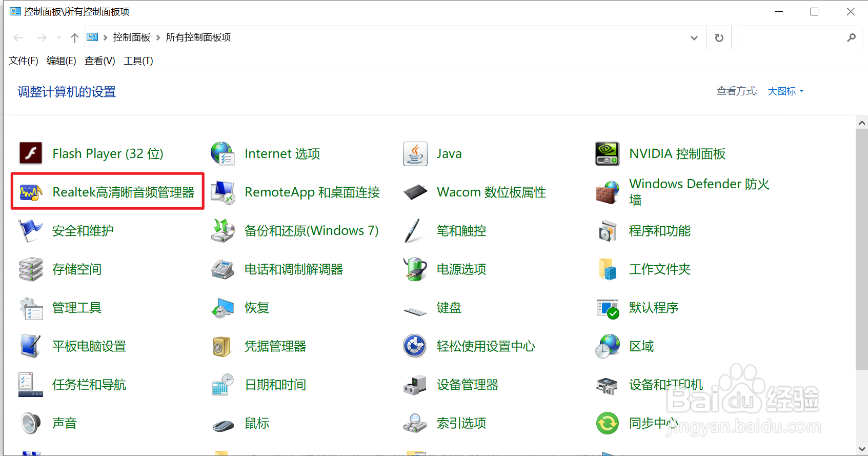This screenshot has height=456, width=868.
Task: Click the refresh button beside address bar
Action: click(719, 37)
